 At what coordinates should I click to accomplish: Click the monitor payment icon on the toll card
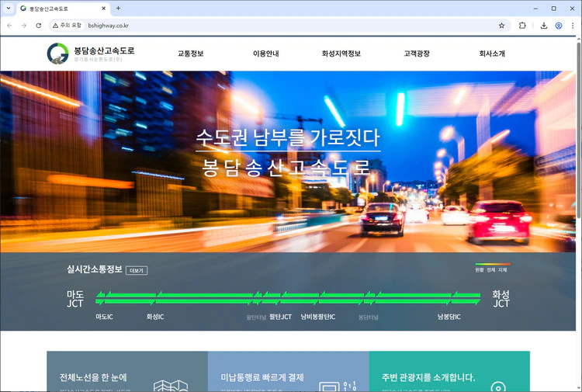click(x=328, y=386)
